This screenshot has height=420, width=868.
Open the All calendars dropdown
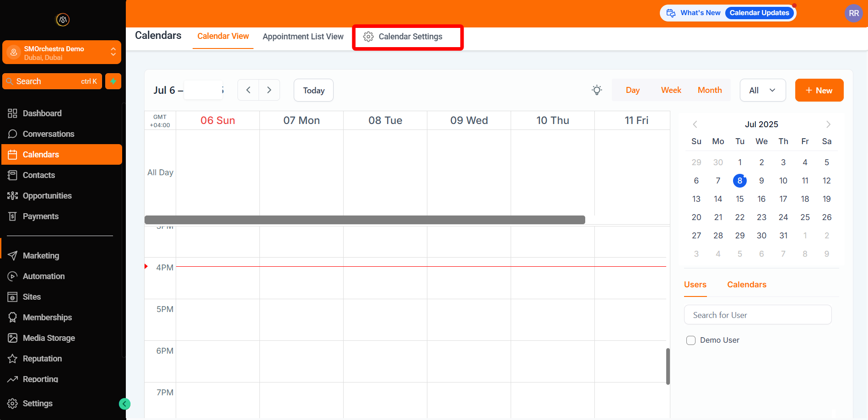[762, 90]
